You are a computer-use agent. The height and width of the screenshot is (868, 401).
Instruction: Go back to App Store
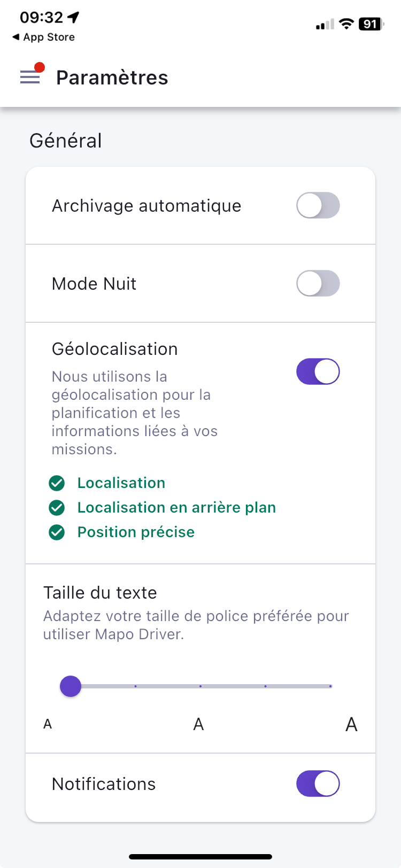point(43,37)
